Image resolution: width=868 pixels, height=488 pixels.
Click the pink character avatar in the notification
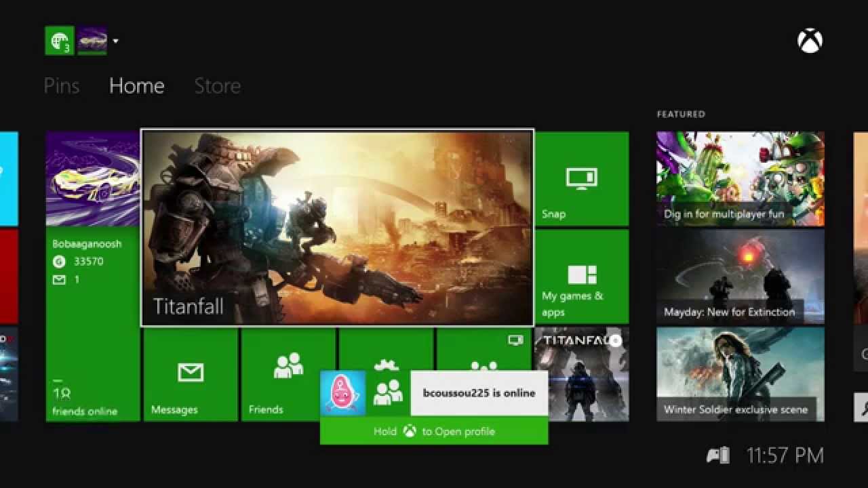point(343,393)
